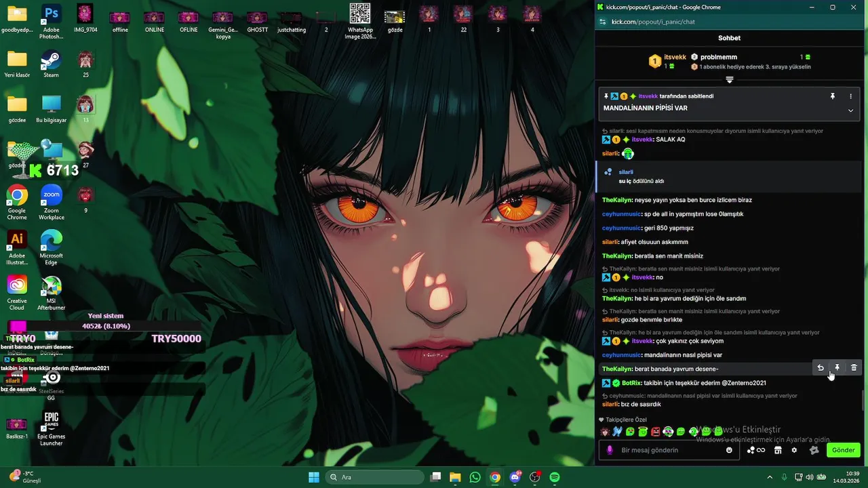Click the purple microphone icon in message input
The image size is (868, 488).
(x=610, y=450)
